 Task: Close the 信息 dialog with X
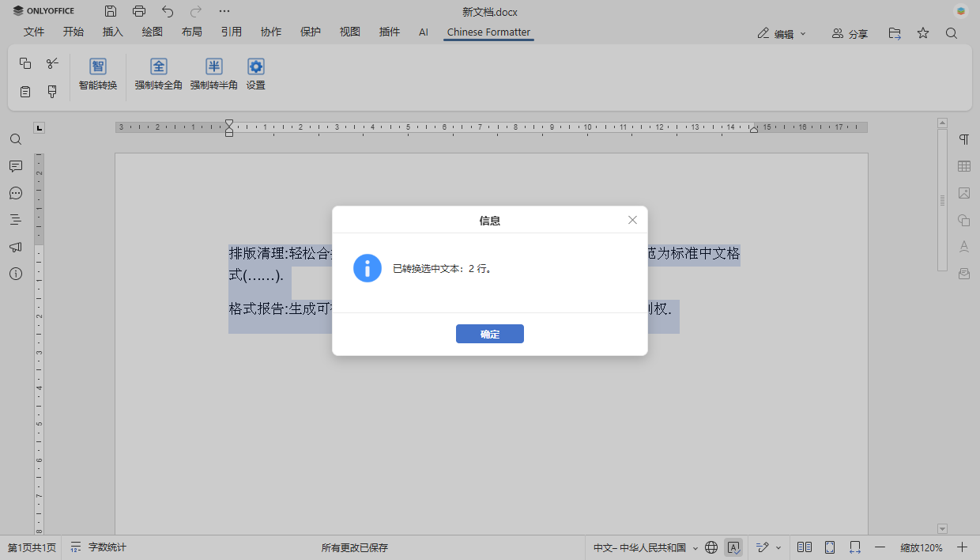632,220
